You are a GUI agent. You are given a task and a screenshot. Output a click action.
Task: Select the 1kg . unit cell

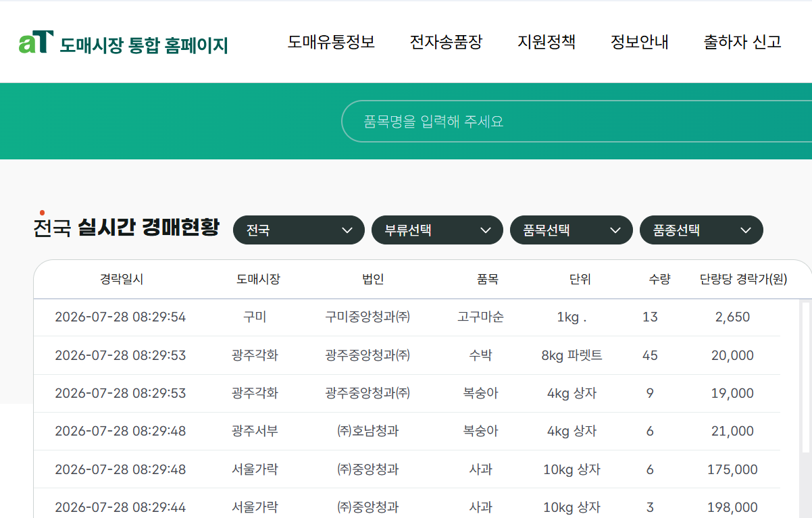[572, 317]
